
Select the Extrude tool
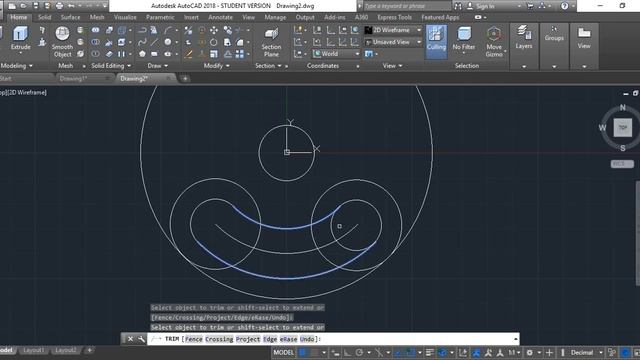pos(20,38)
